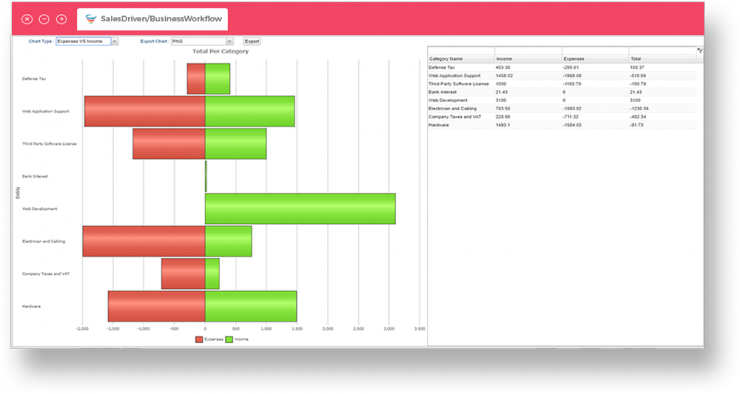Sort by the Income column header
This screenshot has width=740, height=394.
(528, 59)
